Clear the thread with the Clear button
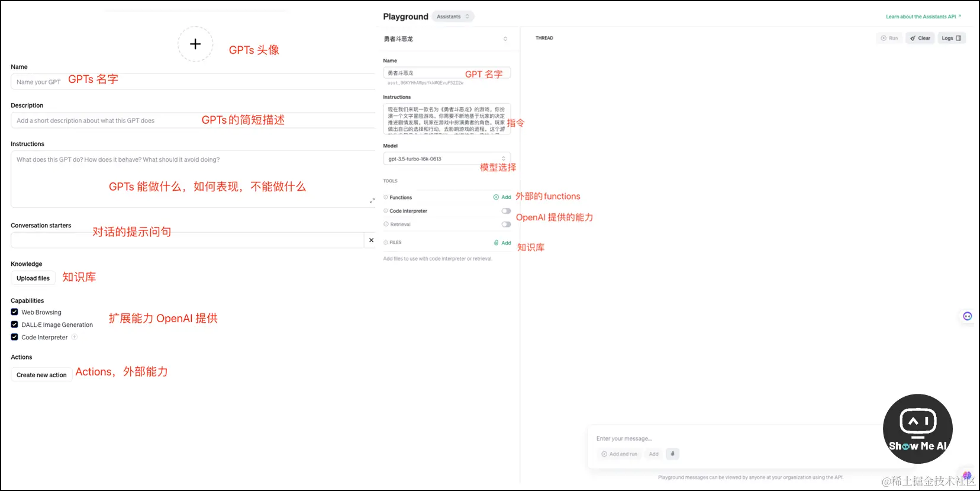980x491 pixels. (920, 38)
